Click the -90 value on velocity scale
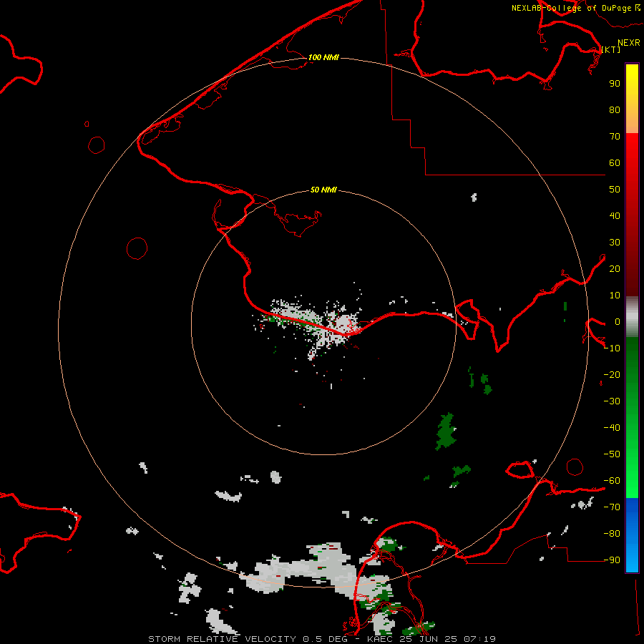The width and height of the screenshot is (644, 644). coord(612,560)
